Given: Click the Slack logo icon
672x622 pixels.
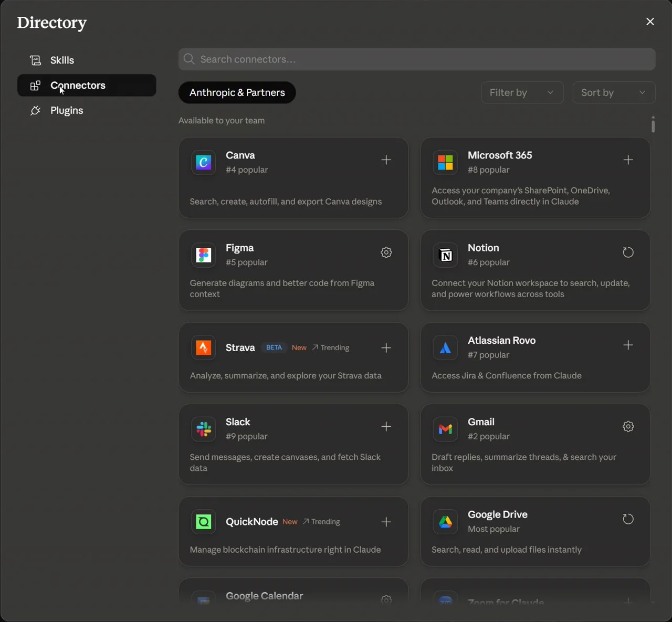Looking at the screenshot, I should click(203, 429).
